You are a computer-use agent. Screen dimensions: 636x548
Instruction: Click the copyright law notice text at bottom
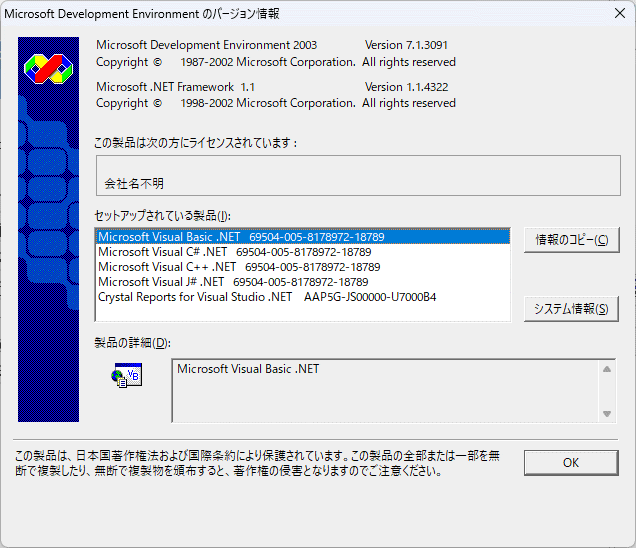tap(257, 463)
